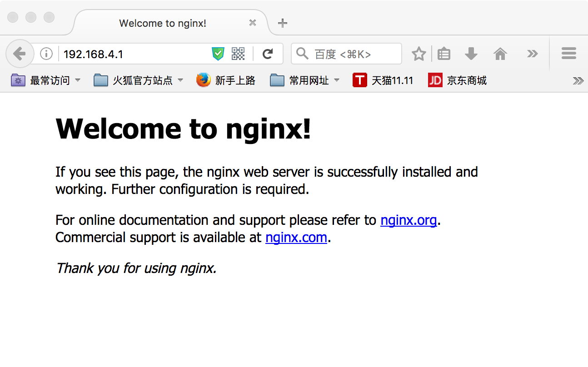The height and width of the screenshot is (367, 588).
Task: Open a new tab with the plus button
Action: (x=282, y=22)
